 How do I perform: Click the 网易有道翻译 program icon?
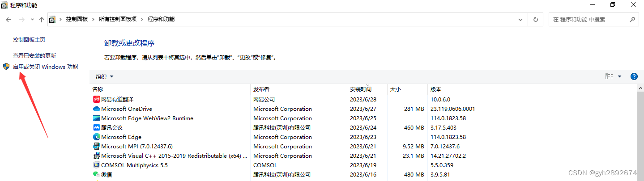pyautogui.click(x=96, y=99)
